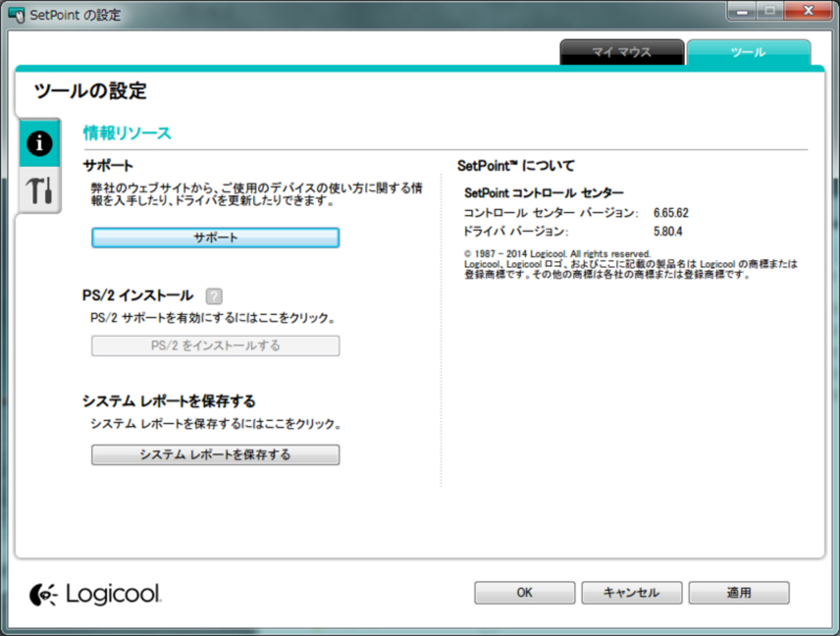Viewport: 840px width, 636px height.
Task: Click the info 'i' badge on active panel
Action: tap(39, 143)
